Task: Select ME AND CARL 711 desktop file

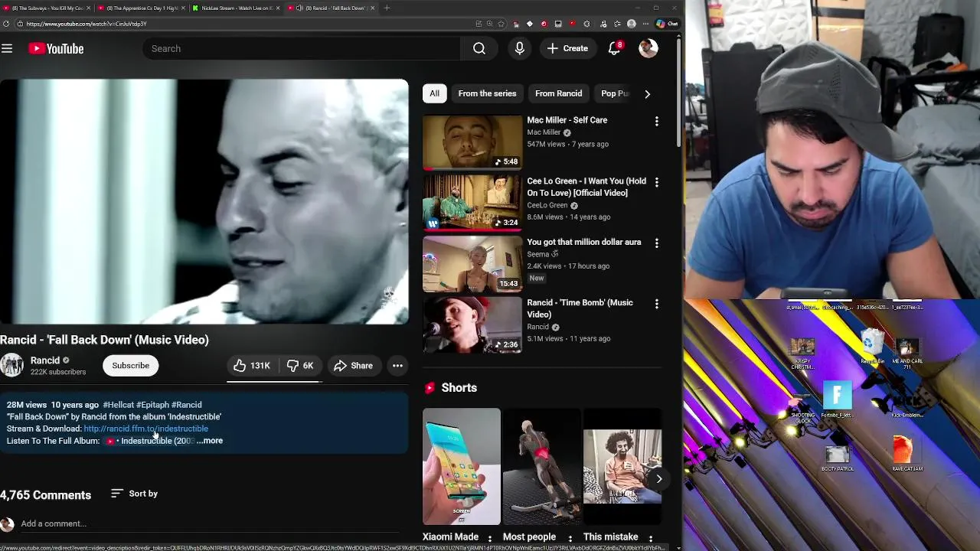Action: coord(906,353)
